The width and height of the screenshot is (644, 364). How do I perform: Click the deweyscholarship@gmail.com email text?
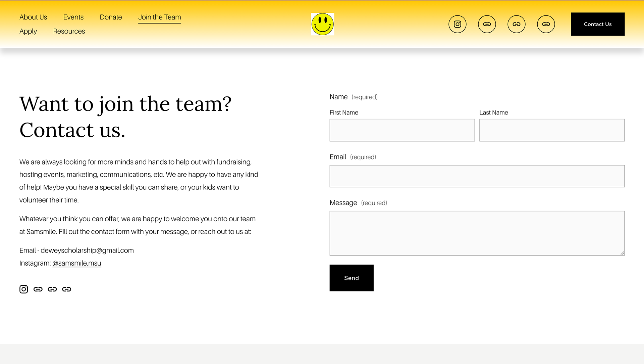(x=87, y=251)
